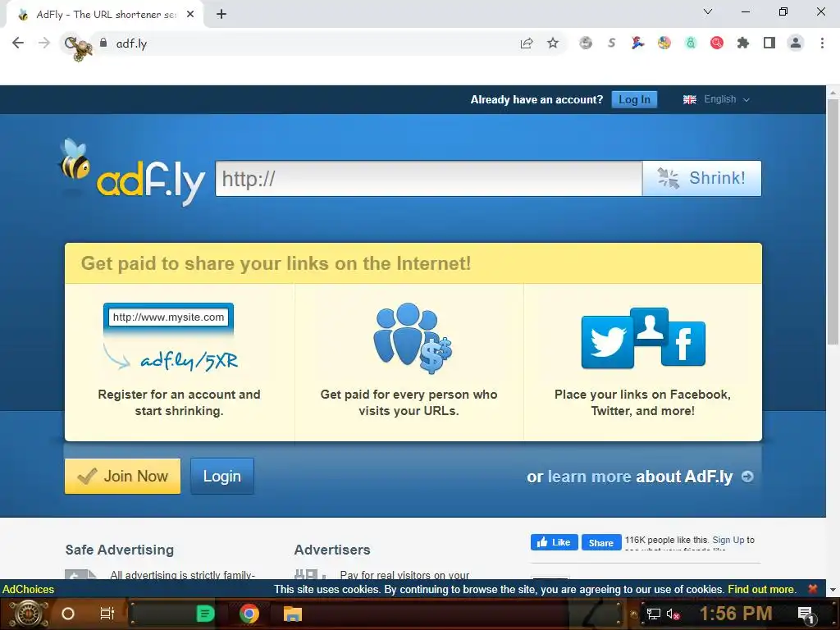Click the Join Now button

(123, 477)
